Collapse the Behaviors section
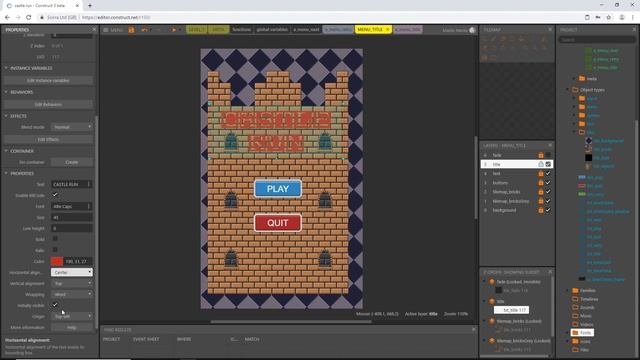This screenshot has width=640, height=360. click(6, 92)
